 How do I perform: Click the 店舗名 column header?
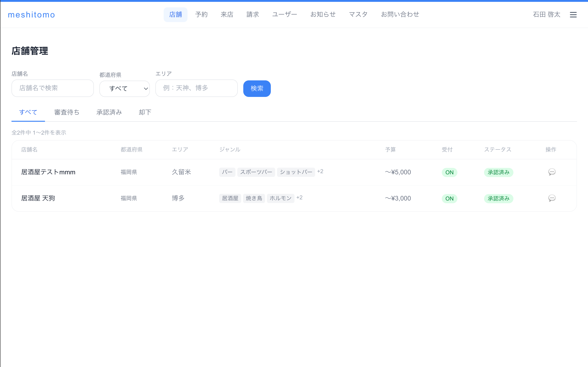point(29,150)
